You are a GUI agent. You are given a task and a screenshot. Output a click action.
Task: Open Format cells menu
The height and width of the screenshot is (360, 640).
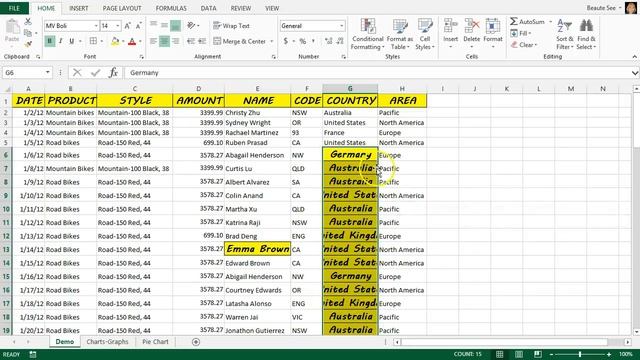click(493, 33)
